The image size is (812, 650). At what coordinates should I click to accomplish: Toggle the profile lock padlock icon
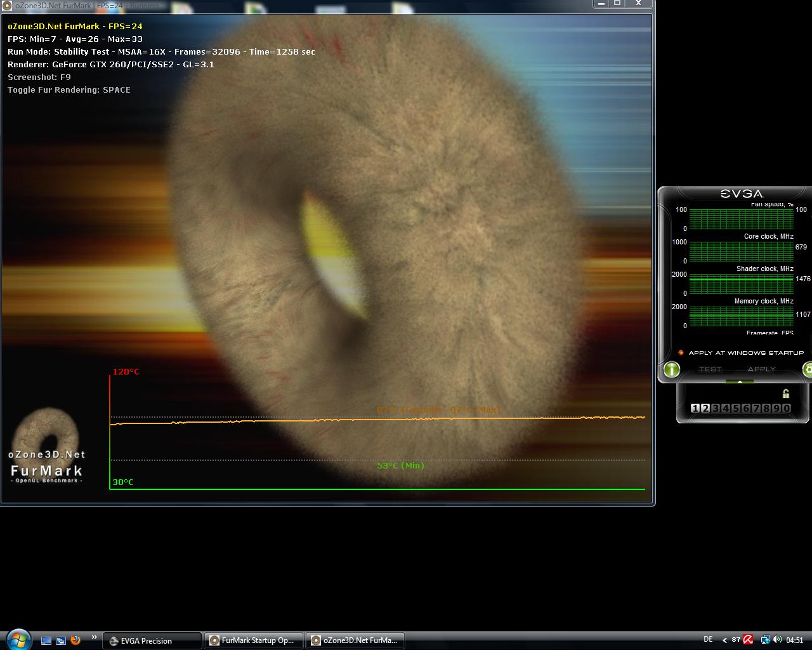[786, 394]
